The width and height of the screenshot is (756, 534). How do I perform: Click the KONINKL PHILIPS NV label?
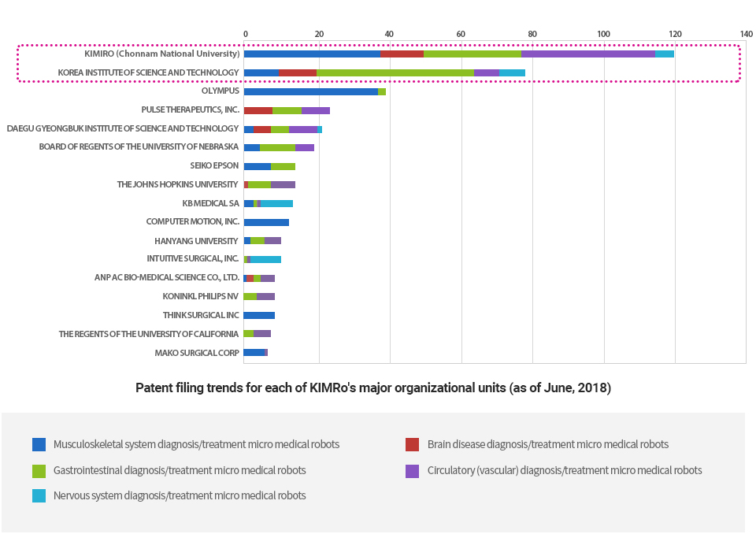(x=201, y=296)
